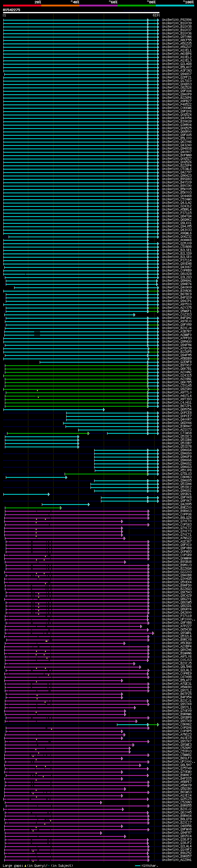Open hit UniRef100_B1GV38
Image resolution: width=197 pixels, height=868 pixels.
177,26
